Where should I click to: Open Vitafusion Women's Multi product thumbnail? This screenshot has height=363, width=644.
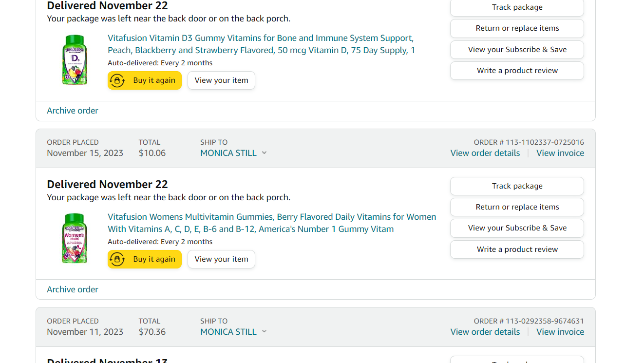(75, 239)
